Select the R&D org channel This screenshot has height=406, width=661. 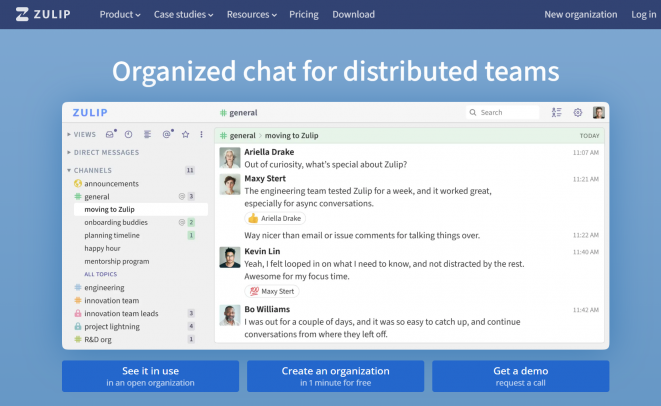98,340
